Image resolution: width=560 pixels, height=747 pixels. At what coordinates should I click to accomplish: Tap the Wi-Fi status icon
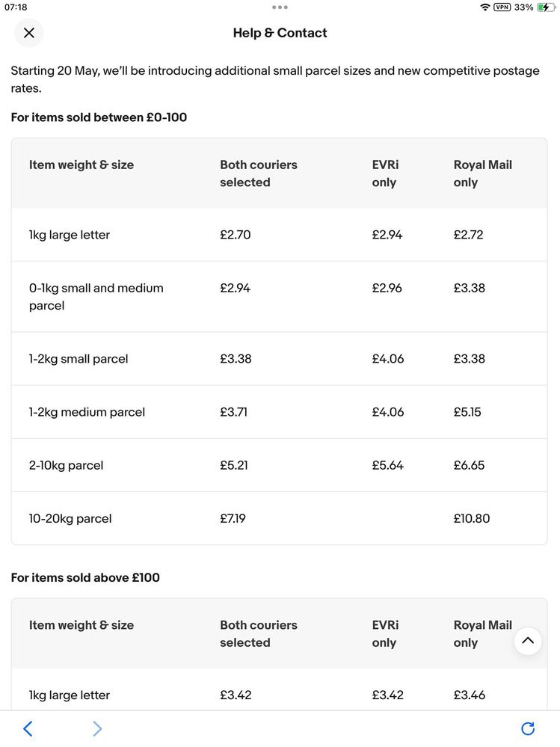485,7
